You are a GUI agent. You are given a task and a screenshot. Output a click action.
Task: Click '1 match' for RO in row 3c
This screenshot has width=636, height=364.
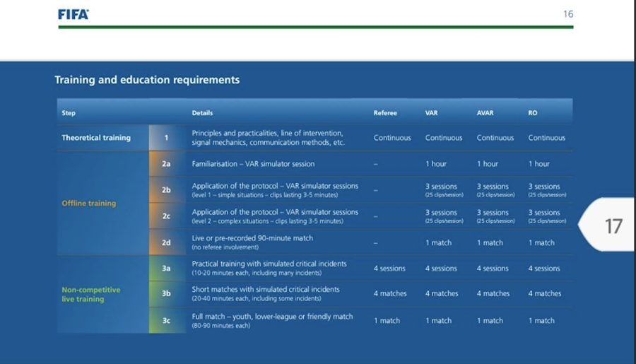tap(541, 321)
